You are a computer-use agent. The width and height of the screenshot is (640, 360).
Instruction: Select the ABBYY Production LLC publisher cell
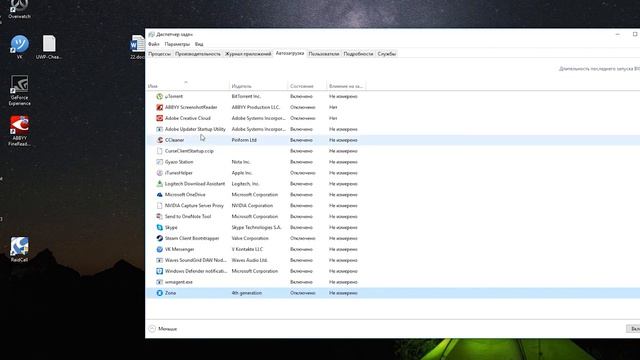click(x=256, y=107)
